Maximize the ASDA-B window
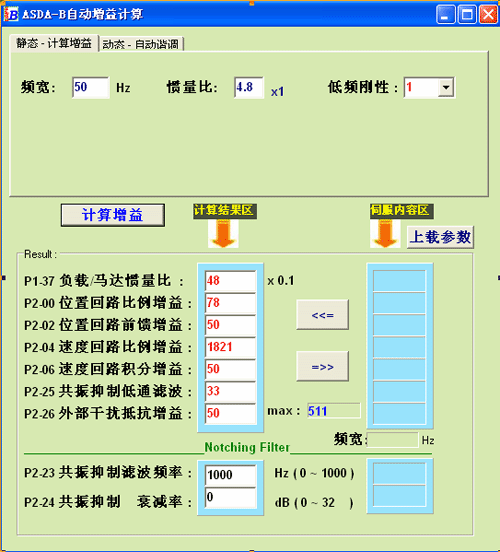Viewport: 500px width, 552px height. pyautogui.click(x=467, y=14)
